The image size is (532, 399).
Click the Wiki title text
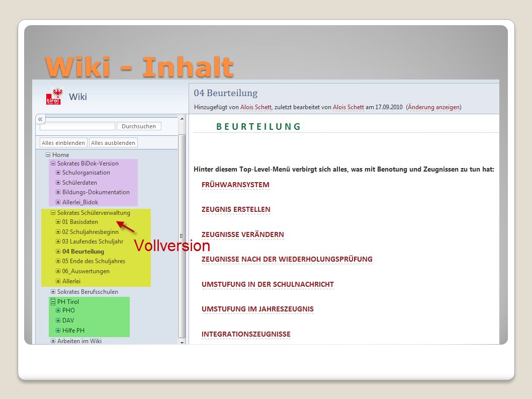tap(78, 97)
